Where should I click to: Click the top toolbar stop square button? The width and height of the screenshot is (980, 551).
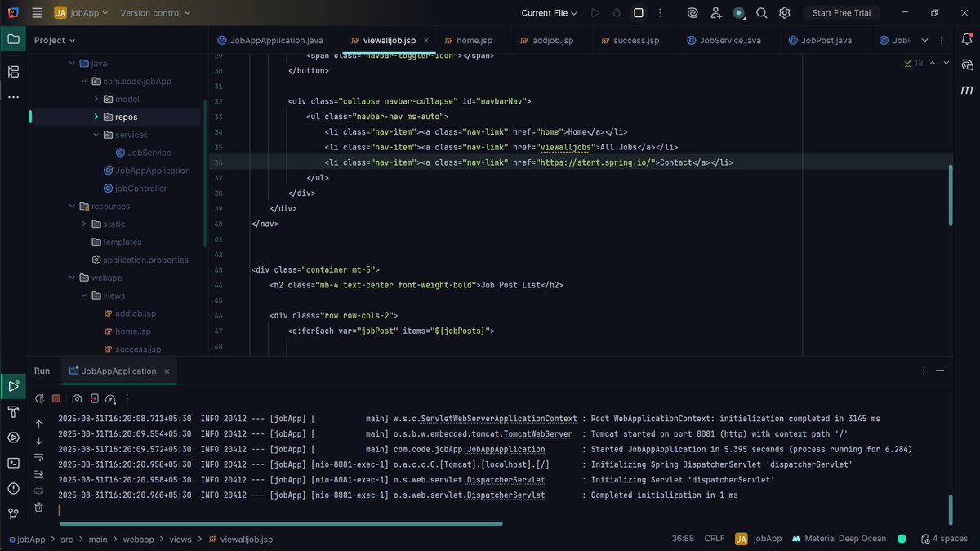click(639, 12)
